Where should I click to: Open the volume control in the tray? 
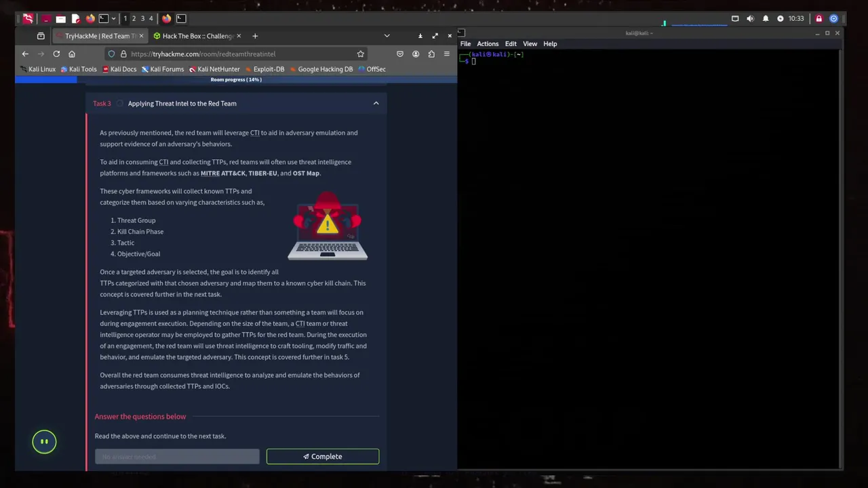(750, 18)
